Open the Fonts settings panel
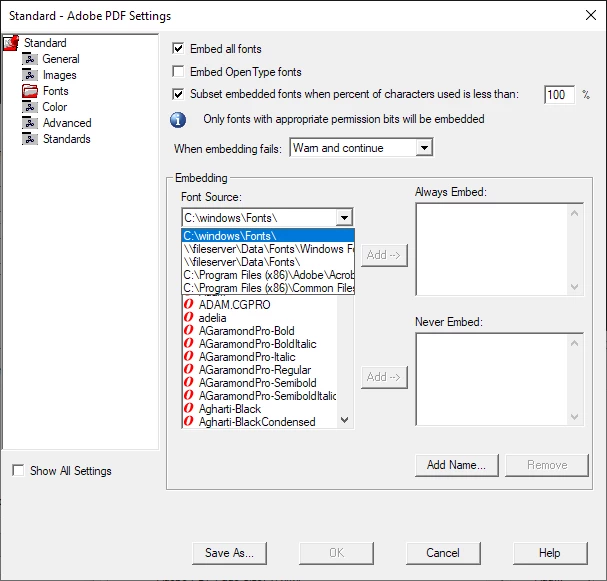The width and height of the screenshot is (607, 581). click(56, 91)
